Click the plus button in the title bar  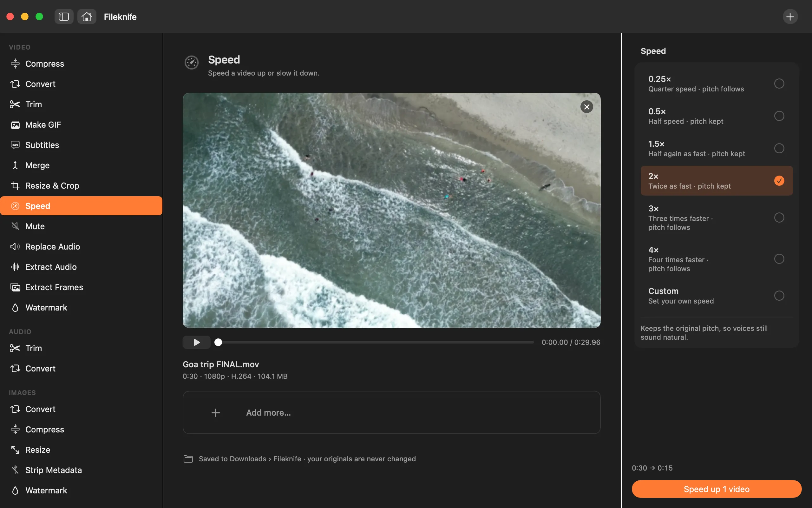point(790,17)
